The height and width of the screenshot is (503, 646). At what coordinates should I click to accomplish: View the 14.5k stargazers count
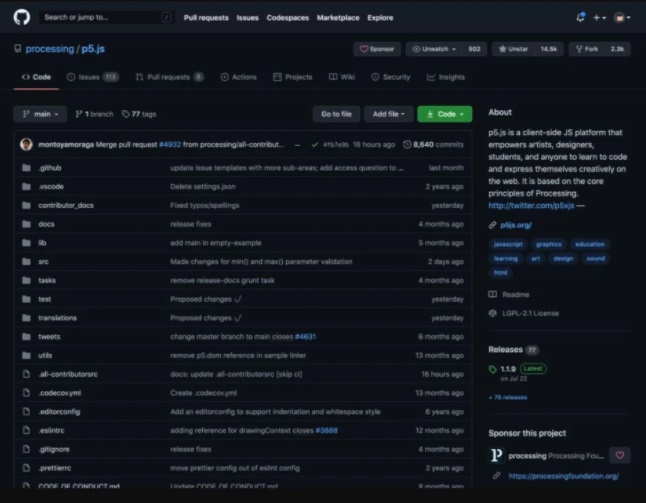pyautogui.click(x=549, y=49)
